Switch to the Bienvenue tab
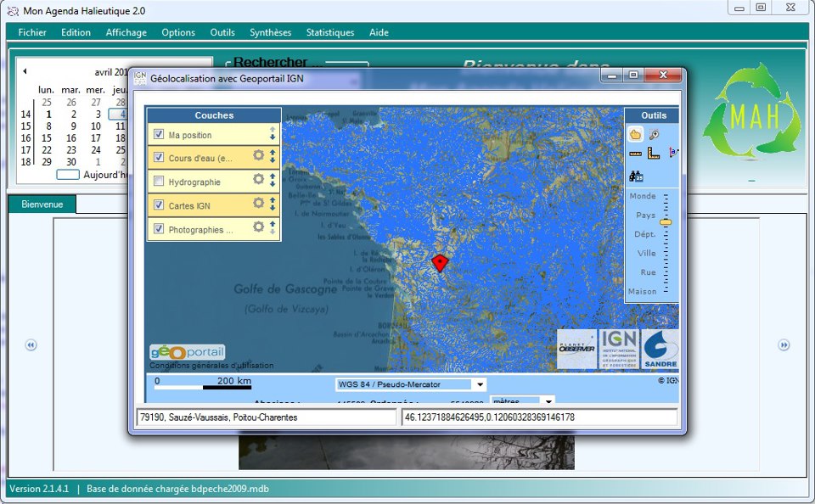The height and width of the screenshot is (504, 815). pyautogui.click(x=42, y=204)
